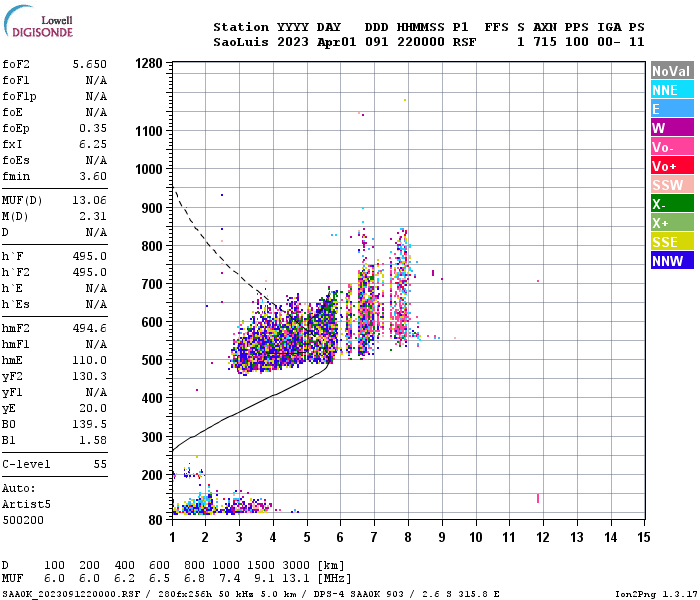Click the 1000 km height axis label
This screenshot has width=700, height=600.
tap(149, 169)
